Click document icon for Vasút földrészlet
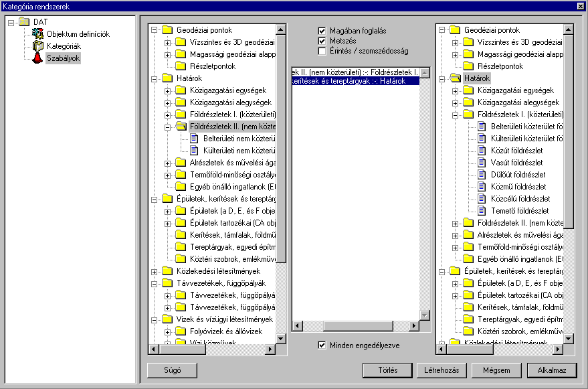The width and height of the screenshot is (588, 389). coord(482,163)
